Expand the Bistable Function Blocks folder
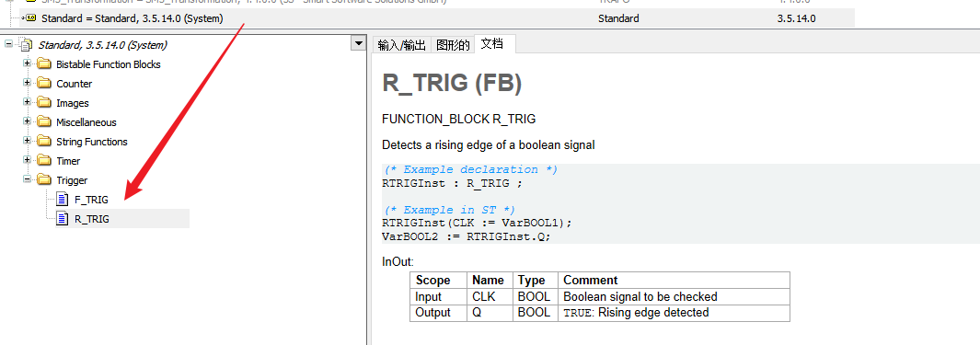This screenshot has height=345, width=980. point(27,63)
